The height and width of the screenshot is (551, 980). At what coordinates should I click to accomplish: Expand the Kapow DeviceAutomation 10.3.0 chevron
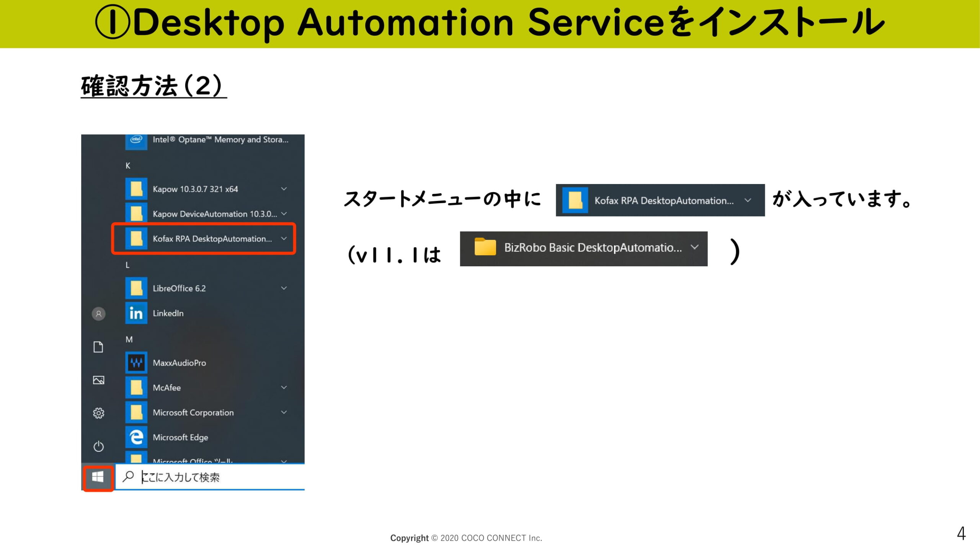284,214
